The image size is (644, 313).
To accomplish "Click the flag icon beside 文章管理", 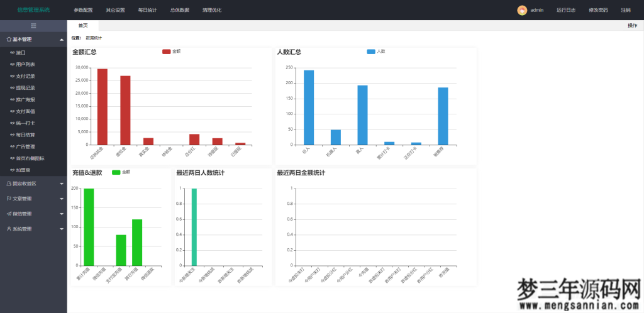I will [x=9, y=199].
